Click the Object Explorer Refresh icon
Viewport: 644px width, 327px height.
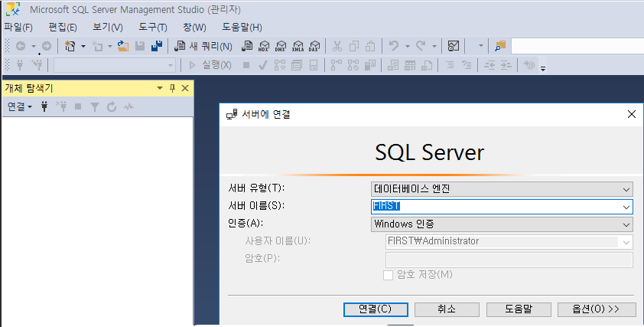pyautogui.click(x=112, y=107)
